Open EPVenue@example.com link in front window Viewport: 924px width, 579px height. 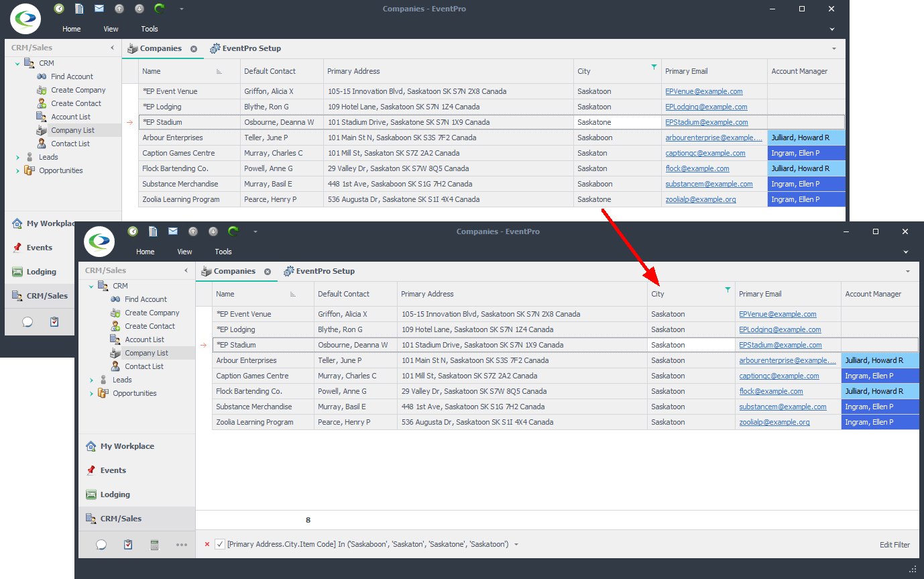point(778,314)
